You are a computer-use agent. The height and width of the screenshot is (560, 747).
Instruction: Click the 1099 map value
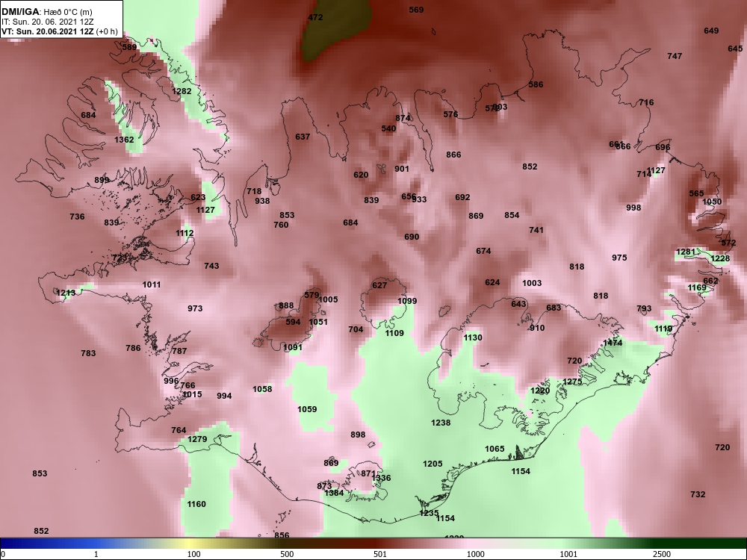(407, 301)
